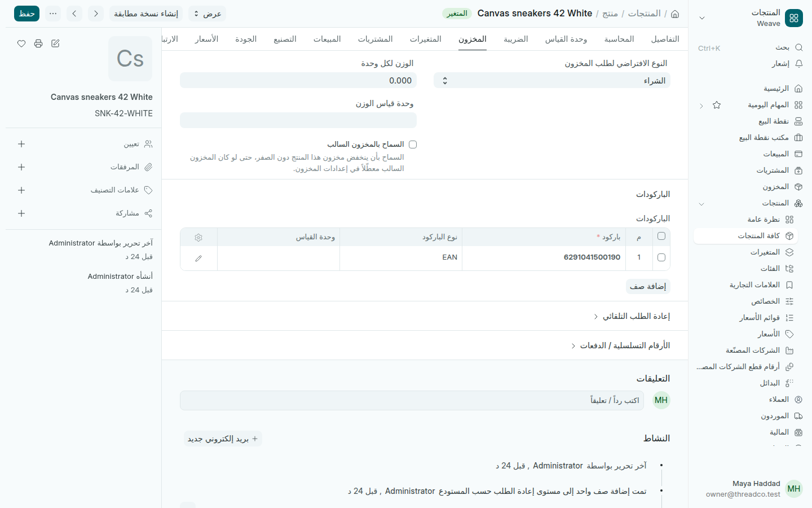Image resolution: width=812 pixels, height=508 pixels.
Task: Click the star icon next to المهام اليومية
Action: coord(717,105)
